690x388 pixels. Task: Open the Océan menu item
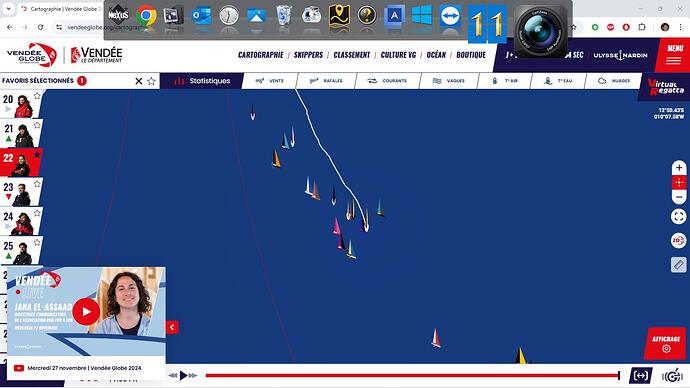pos(436,55)
